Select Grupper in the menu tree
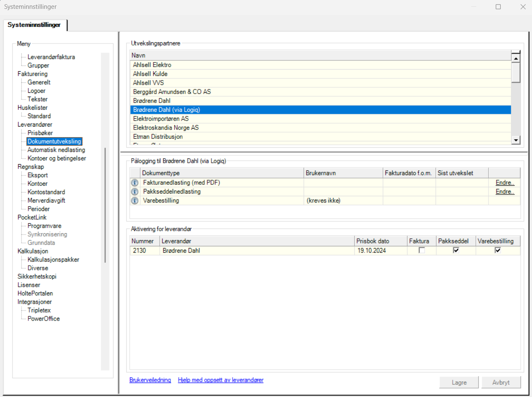Viewport: 532px width, 397px height. tap(38, 65)
